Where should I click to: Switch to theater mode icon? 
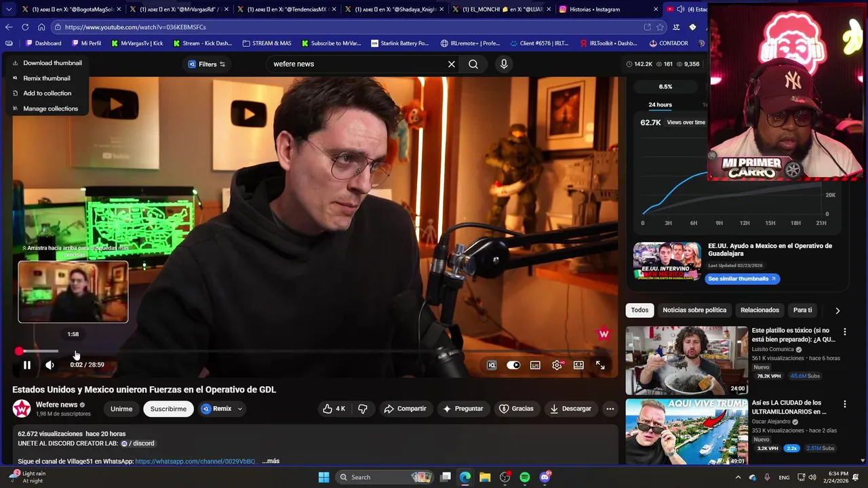(578, 365)
